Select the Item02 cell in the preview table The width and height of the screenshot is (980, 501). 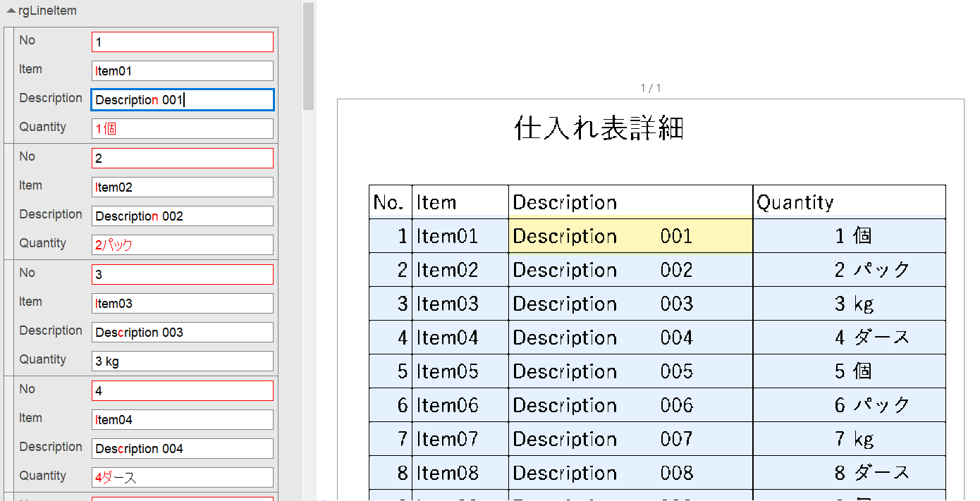460,270
